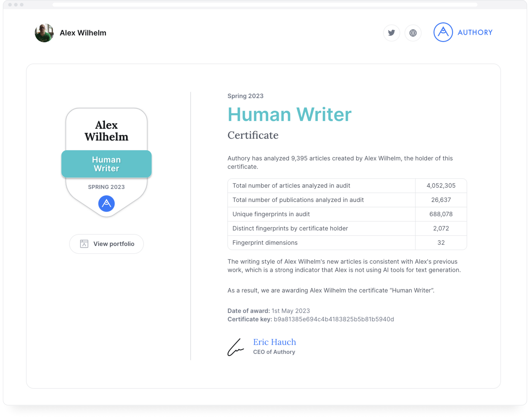Click the blue Authory emblem on badge
Viewport: 530px width, 420px height.
click(107, 203)
